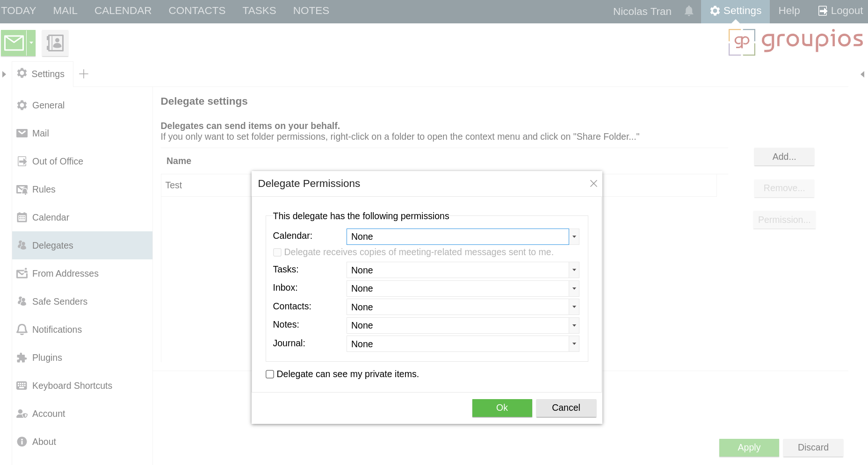
Task: Expand the Inbox permission dropdown
Action: 574,288
